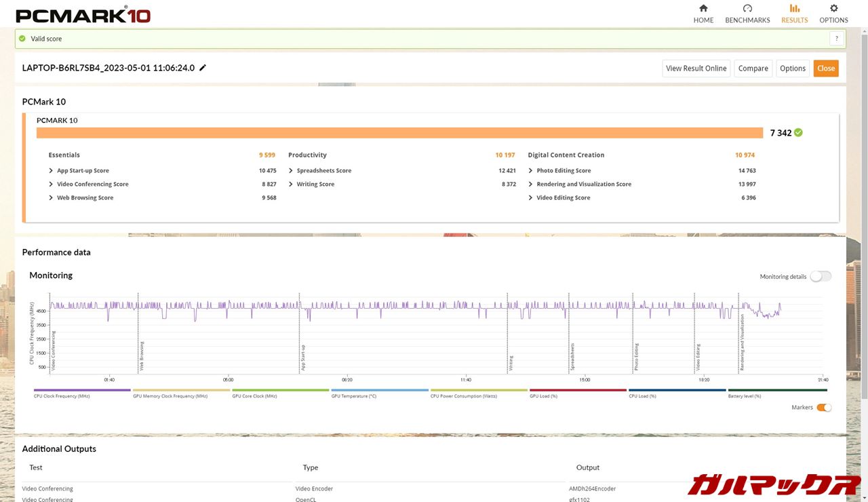868x502 pixels.
Task: Click the GPU Temperature blue legend swatch
Action: click(380, 390)
